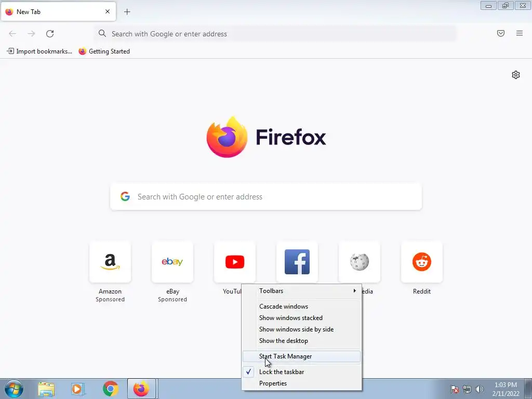
Task: Open Getting Started bookmark
Action: [104, 51]
